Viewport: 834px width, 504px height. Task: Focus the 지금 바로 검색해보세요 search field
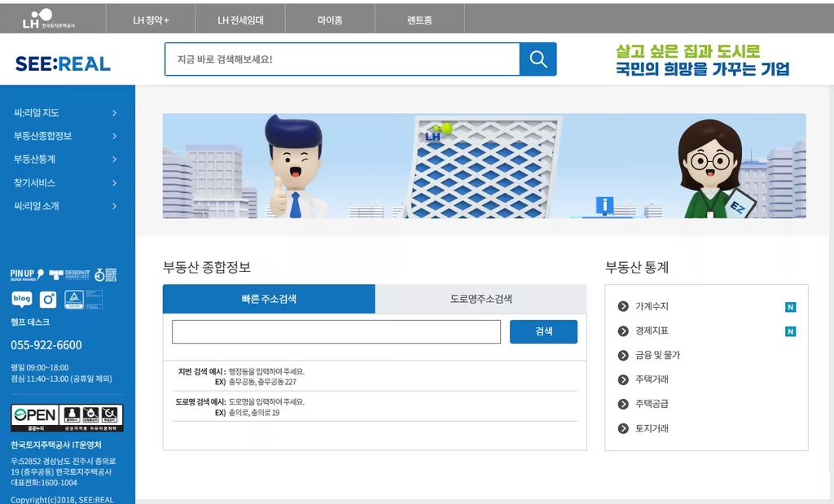click(342, 59)
